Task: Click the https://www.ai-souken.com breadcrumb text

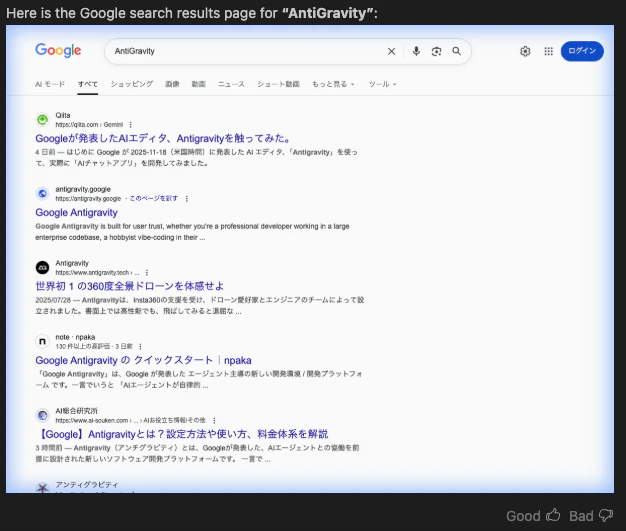Action: [92, 420]
